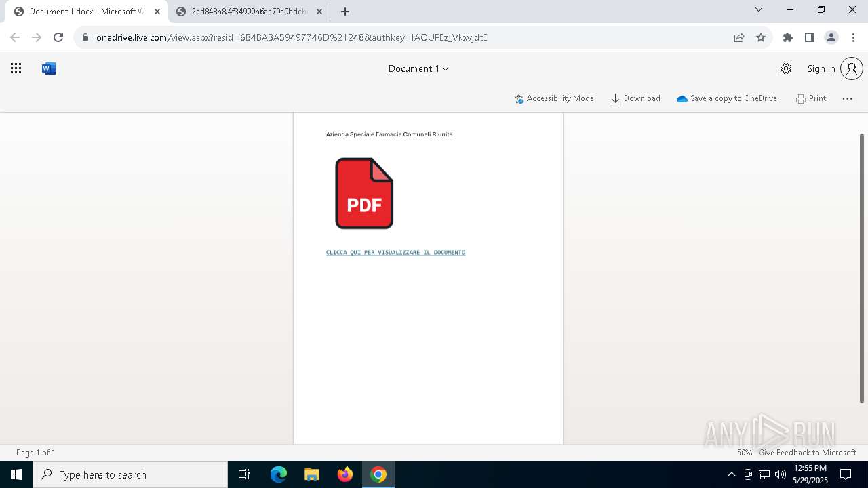Bookmark this page with the star

tap(761, 37)
